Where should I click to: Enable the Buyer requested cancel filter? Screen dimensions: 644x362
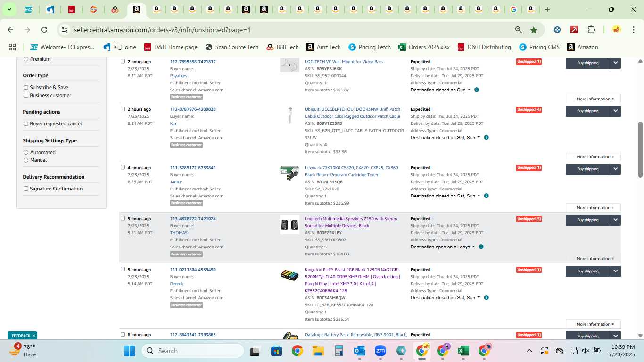26,123
